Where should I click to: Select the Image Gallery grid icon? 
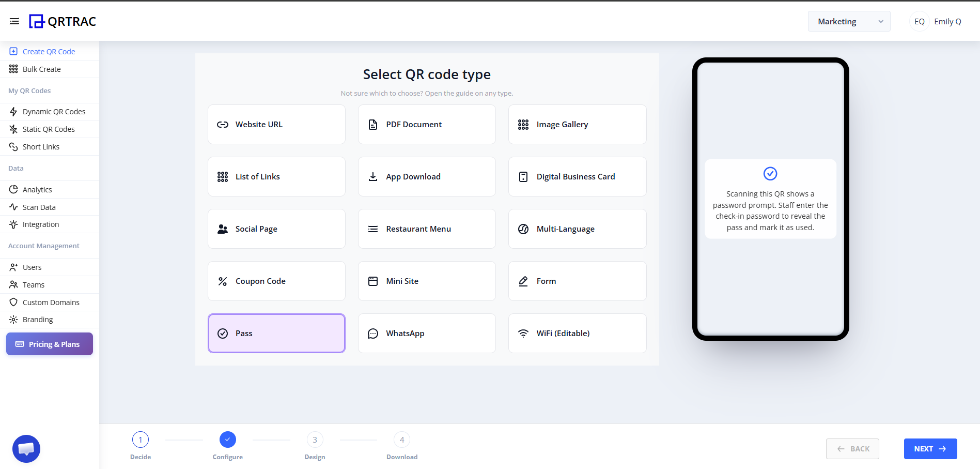pyautogui.click(x=523, y=125)
